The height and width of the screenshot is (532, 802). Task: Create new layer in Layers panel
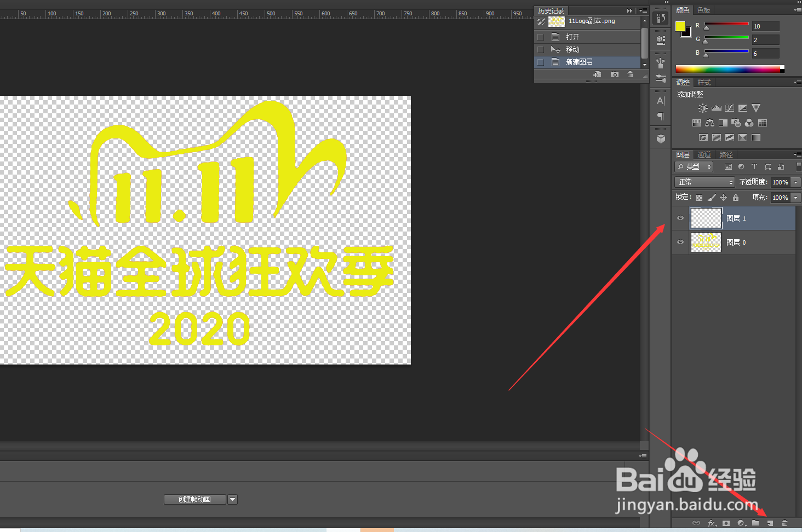click(770, 523)
